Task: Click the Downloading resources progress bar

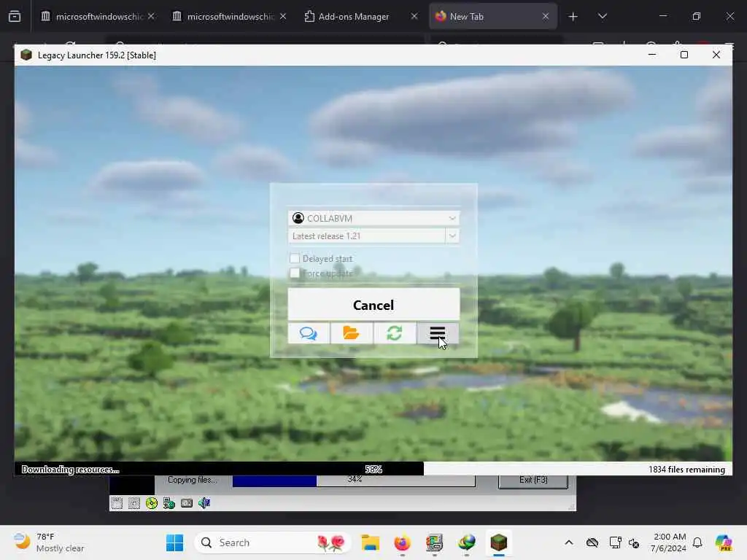Action: 373,469
